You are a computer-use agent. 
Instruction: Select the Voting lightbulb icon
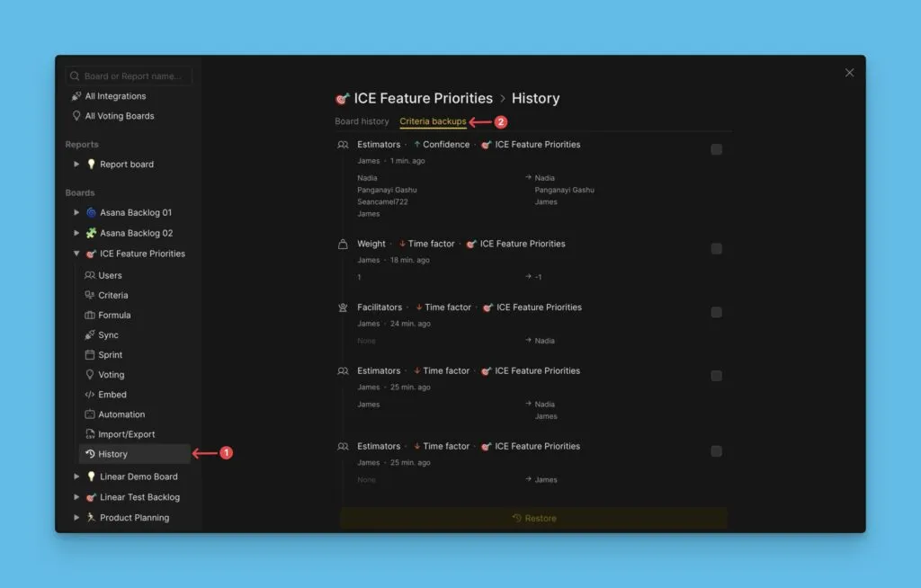coord(90,375)
